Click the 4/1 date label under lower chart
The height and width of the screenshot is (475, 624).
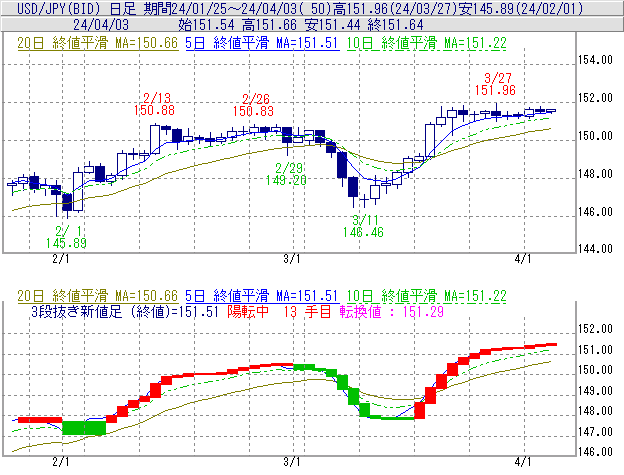[523, 462]
